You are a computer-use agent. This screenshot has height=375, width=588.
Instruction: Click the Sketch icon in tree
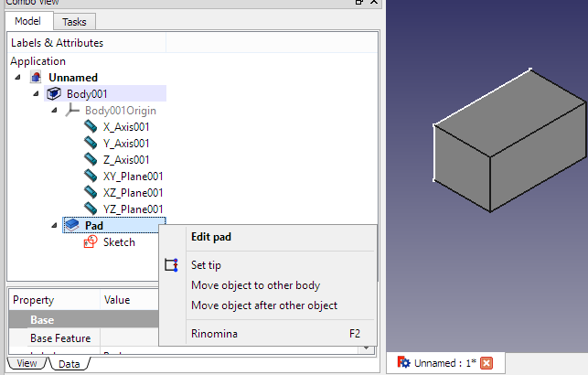91,241
